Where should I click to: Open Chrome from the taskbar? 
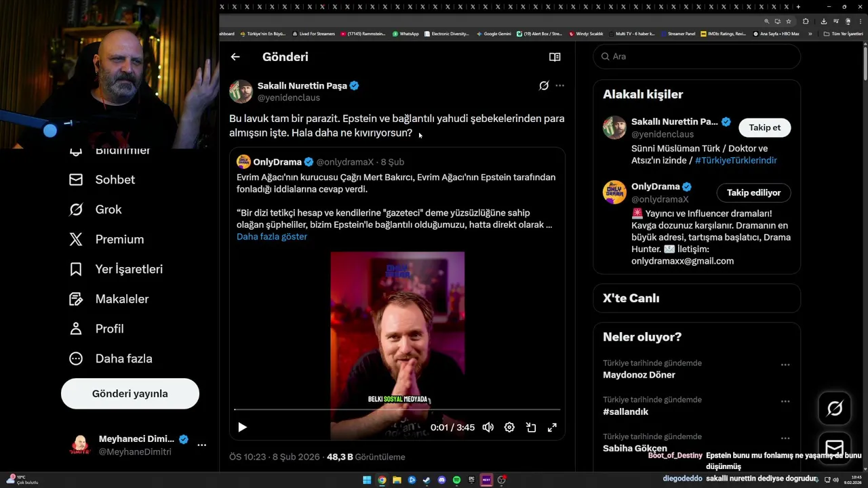[x=382, y=480]
